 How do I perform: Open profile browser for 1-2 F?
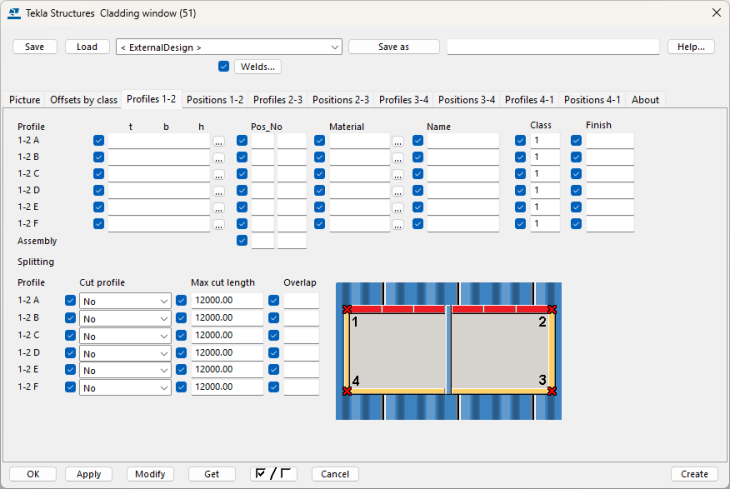click(x=219, y=225)
